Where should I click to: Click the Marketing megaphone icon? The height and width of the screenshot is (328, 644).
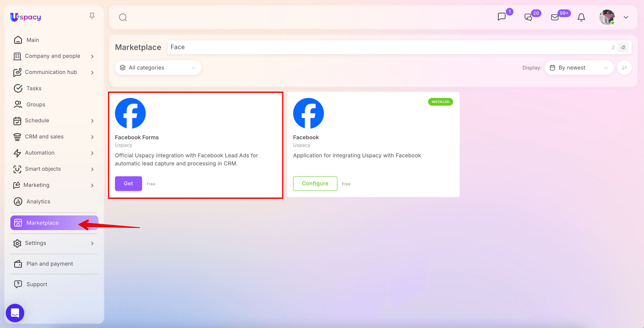[17, 185]
